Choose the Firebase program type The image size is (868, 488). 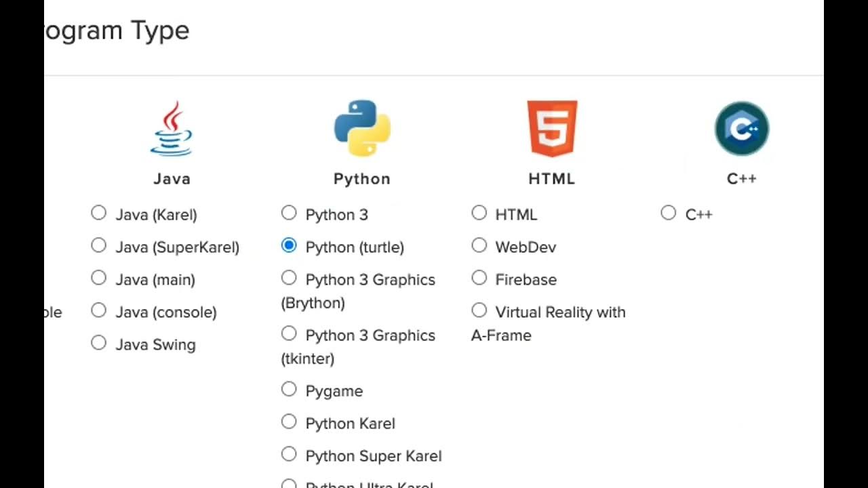[x=479, y=279]
